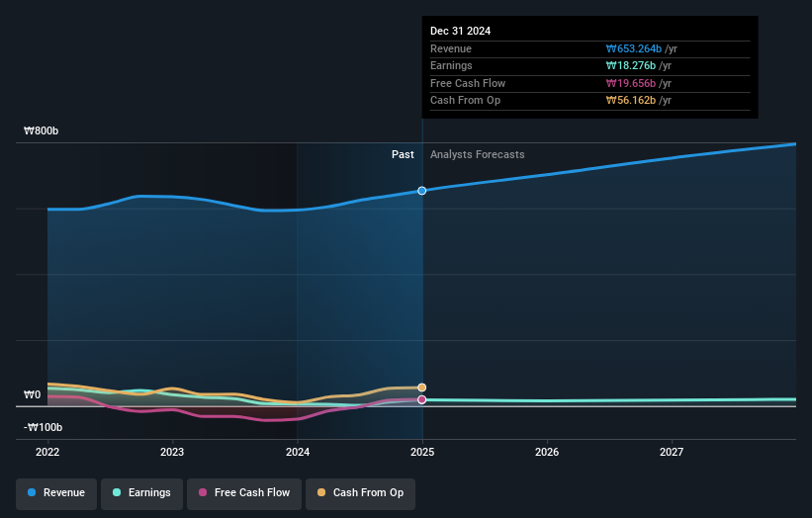The height and width of the screenshot is (518, 812).
Task: Click the 2023 x-axis label
Action: coord(172,453)
